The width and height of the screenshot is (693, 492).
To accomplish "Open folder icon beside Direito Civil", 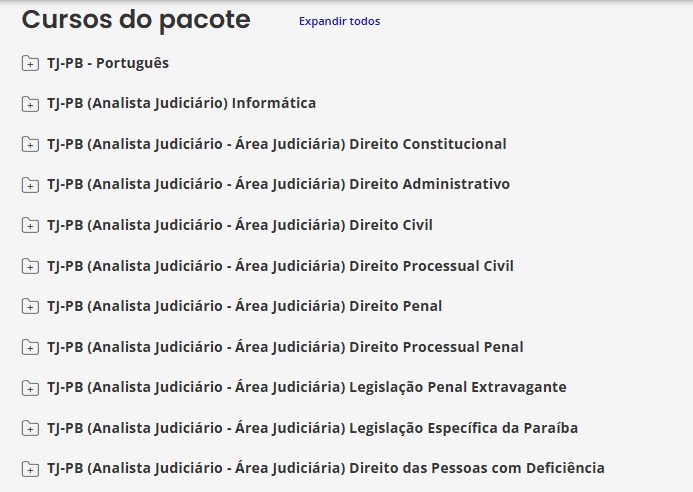I will pos(30,226).
